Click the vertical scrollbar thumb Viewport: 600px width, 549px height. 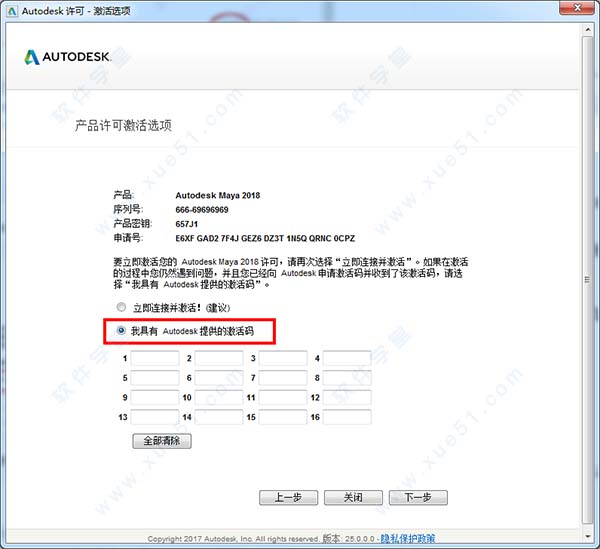(x=588, y=280)
